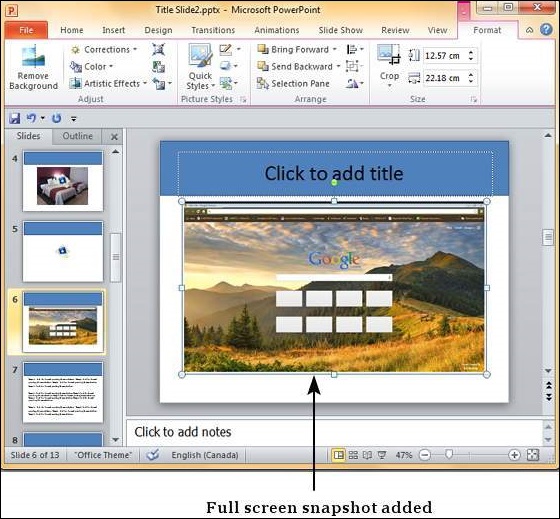Click the Selection Pane button
Screen dimensions: 560x519
pos(294,84)
